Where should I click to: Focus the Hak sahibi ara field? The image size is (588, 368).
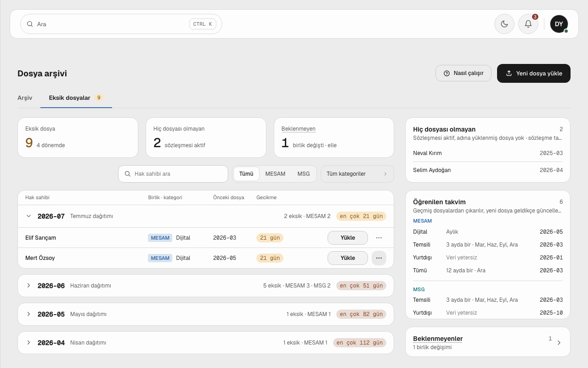coord(173,174)
